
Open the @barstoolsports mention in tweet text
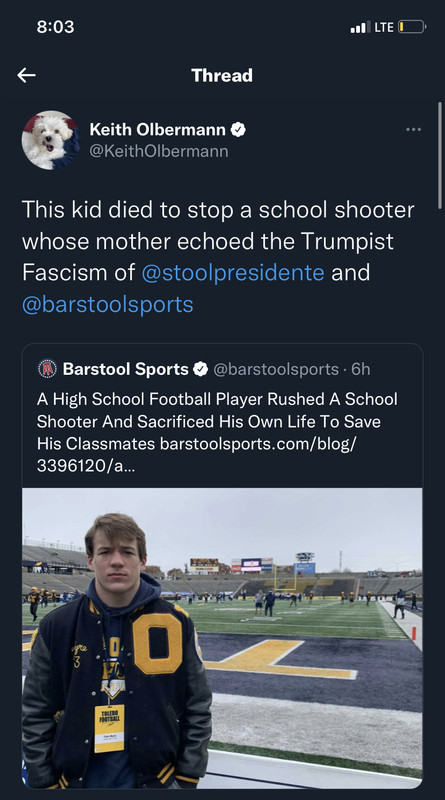pyautogui.click(x=108, y=304)
